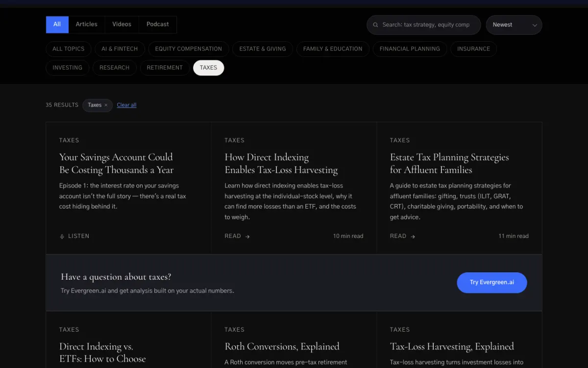The width and height of the screenshot is (588, 368).
Task: Remove the Taxes filter chip via its x
Action: [x=106, y=105]
